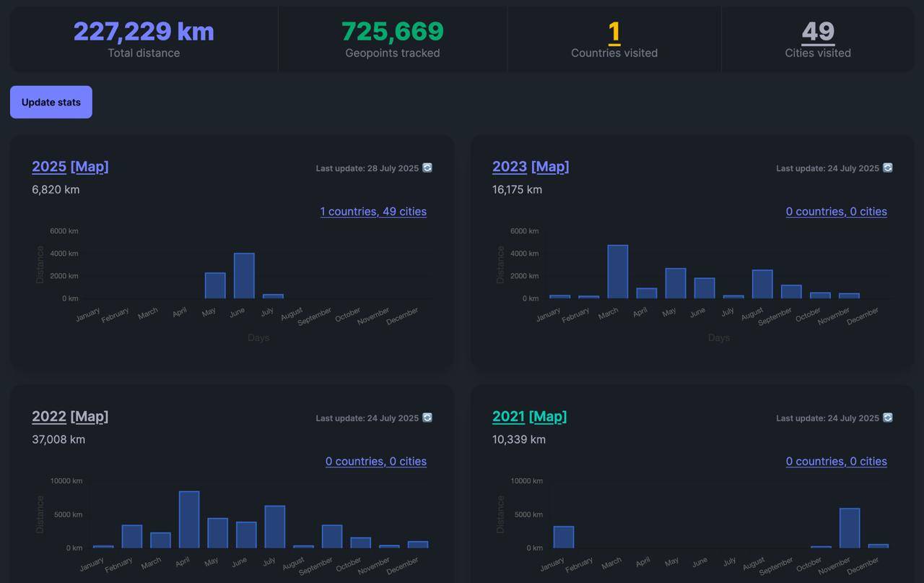View the 2022 [Map] link

(90, 417)
